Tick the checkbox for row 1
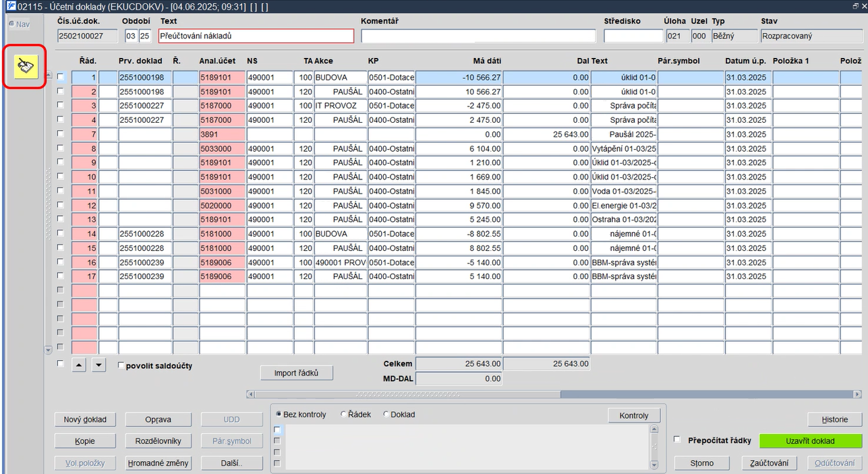The height and width of the screenshot is (474, 868). pyautogui.click(x=61, y=77)
